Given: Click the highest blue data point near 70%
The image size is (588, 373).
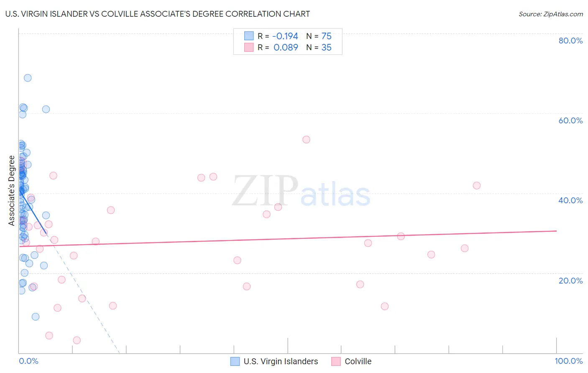Looking at the screenshot, I should point(28,78).
